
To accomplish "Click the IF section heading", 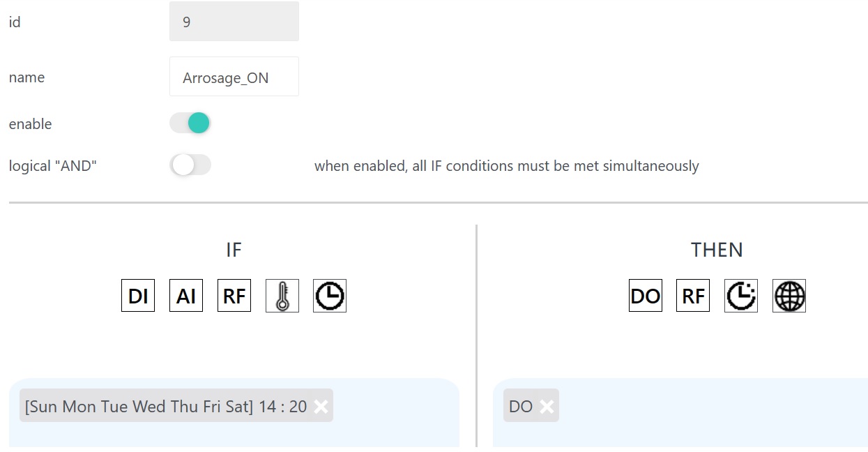I will (234, 250).
